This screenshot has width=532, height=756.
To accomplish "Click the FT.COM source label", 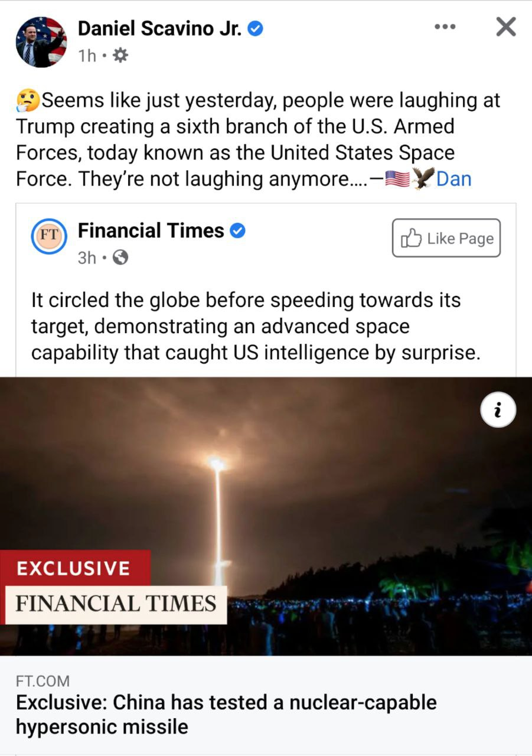I will (43, 681).
